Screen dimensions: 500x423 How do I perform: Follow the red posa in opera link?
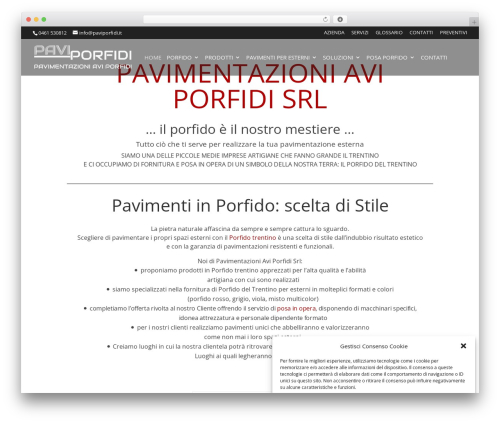296,308
